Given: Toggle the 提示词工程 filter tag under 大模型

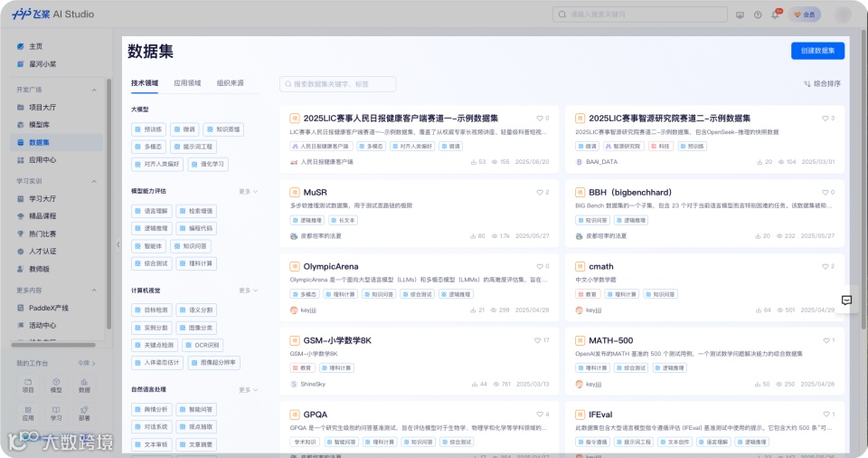Looking at the screenshot, I should (193, 147).
